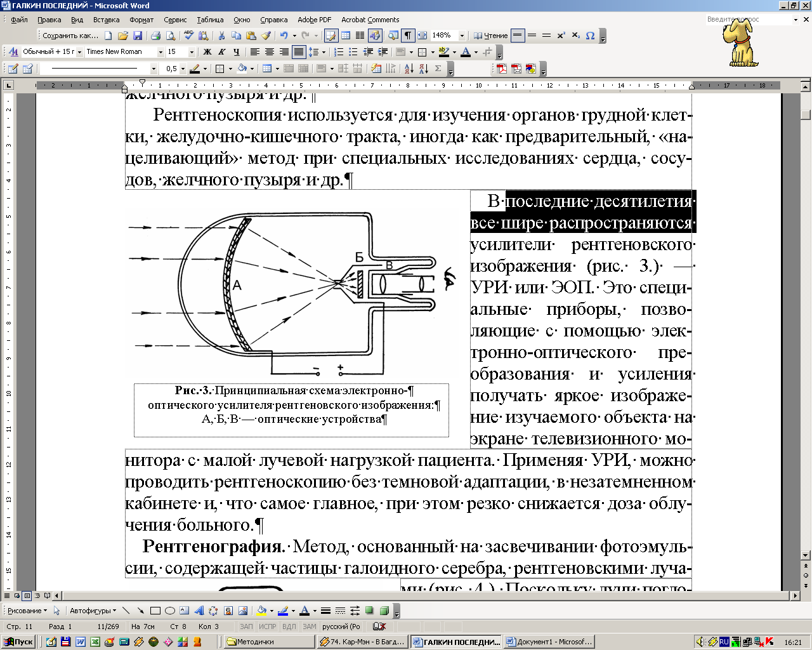Toggle justified text alignment

pos(299,51)
